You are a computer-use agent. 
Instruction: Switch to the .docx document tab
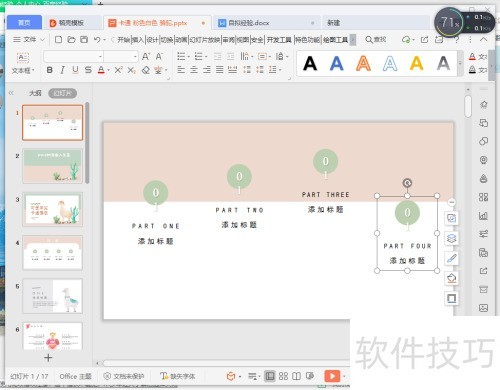point(266,23)
